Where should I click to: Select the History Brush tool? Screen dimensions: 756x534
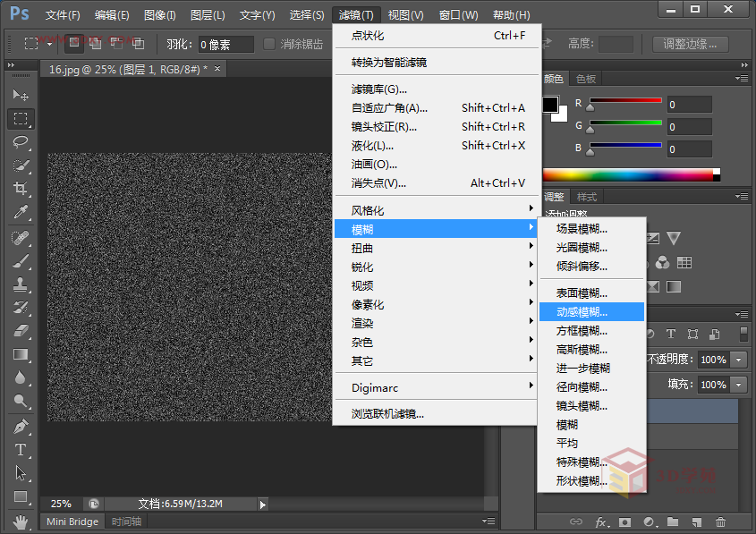21,308
